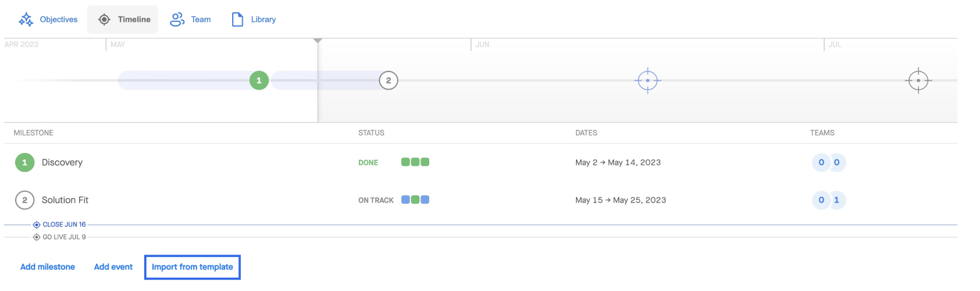
Task: Click the Objectives sparkle icon
Action: pos(26,19)
